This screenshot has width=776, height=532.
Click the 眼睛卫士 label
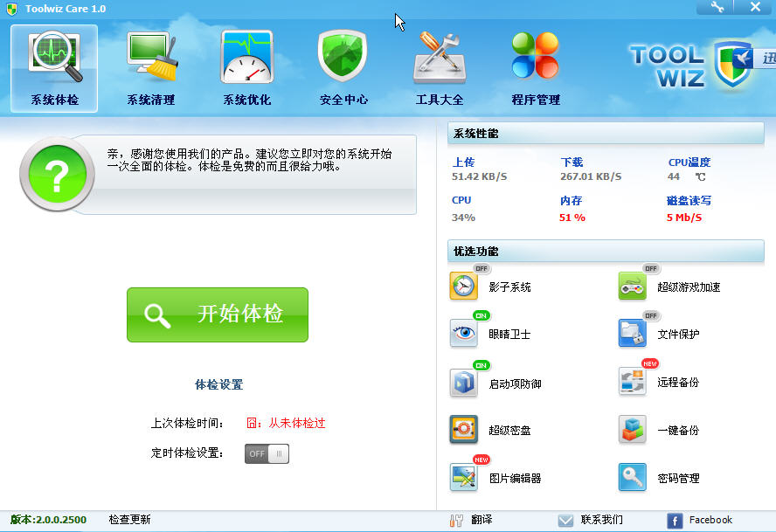[x=509, y=335]
